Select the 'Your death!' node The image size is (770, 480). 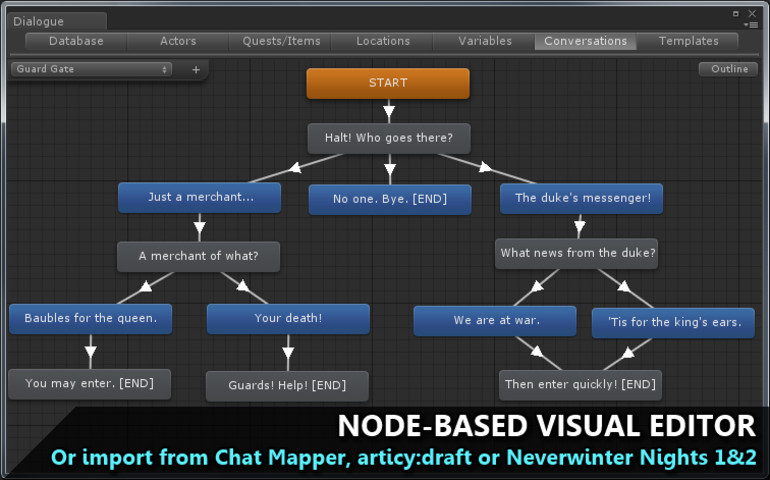(x=288, y=319)
